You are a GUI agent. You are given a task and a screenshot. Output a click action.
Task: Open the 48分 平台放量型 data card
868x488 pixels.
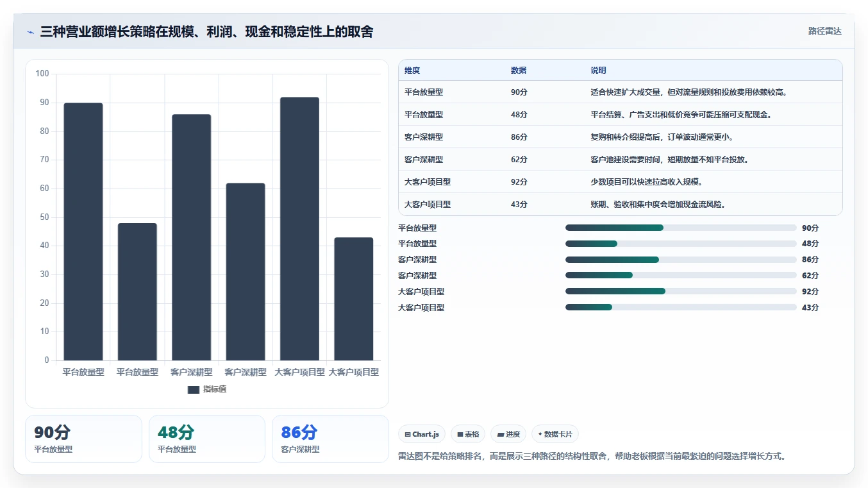tap(207, 439)
